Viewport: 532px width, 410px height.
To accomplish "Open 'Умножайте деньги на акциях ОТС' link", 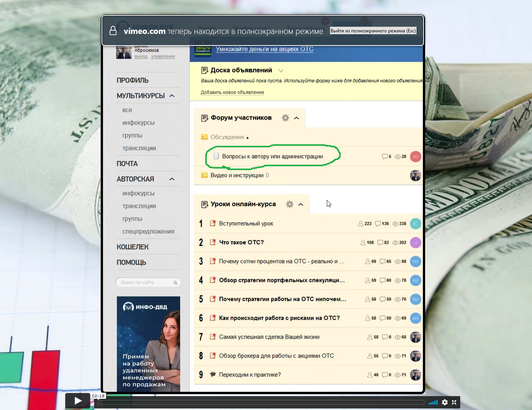I will pos(265,49).
